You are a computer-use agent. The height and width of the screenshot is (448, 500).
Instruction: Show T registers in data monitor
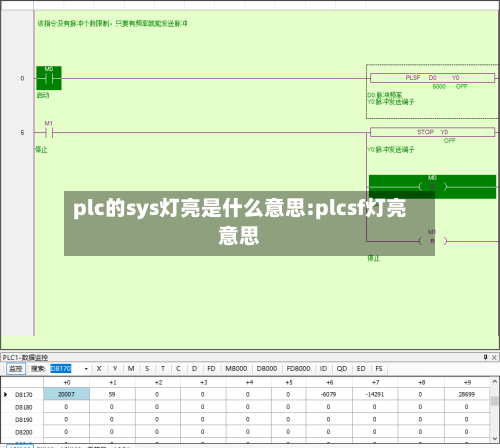click(x=163, y=369)
